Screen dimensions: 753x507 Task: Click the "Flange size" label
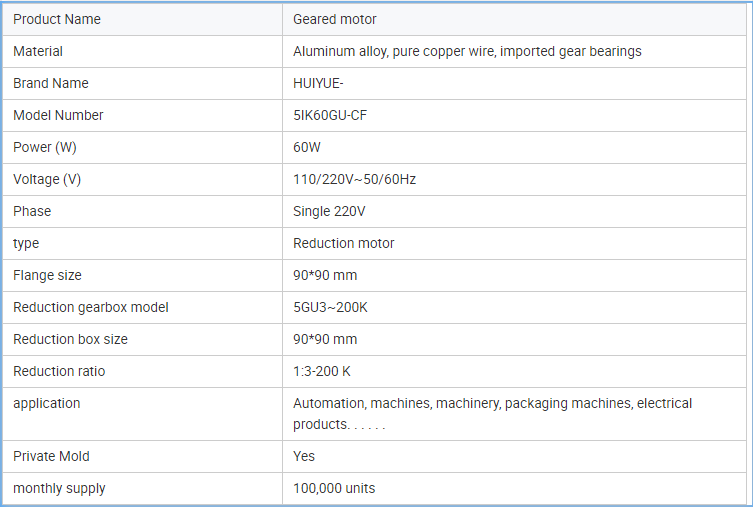[47, 275]
